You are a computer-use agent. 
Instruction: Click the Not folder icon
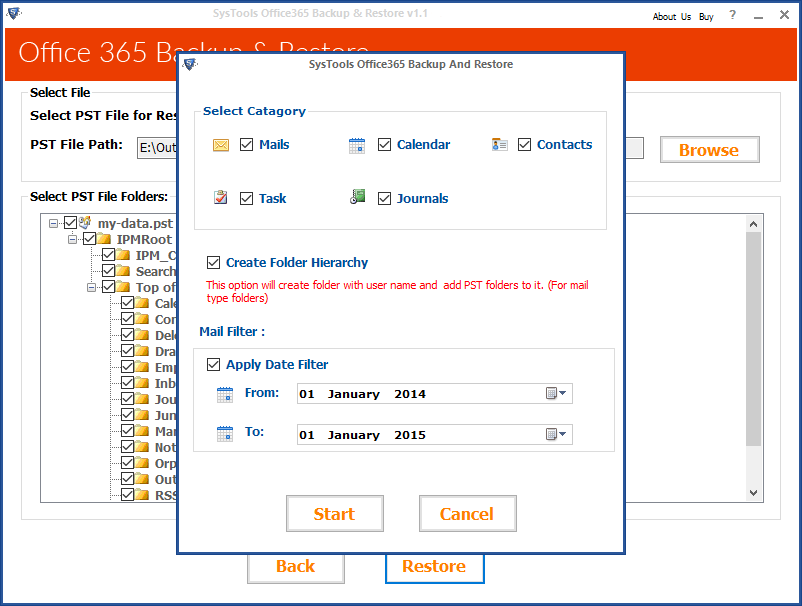tap(142, 447)
